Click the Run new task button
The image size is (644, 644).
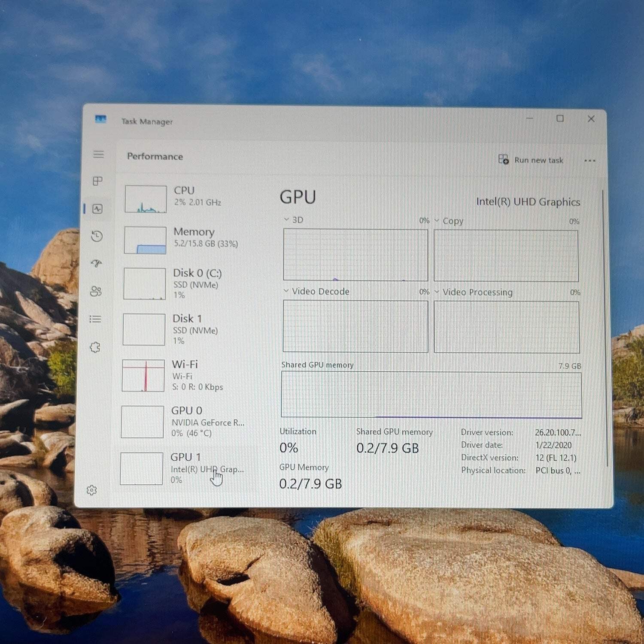pos(531,160)
